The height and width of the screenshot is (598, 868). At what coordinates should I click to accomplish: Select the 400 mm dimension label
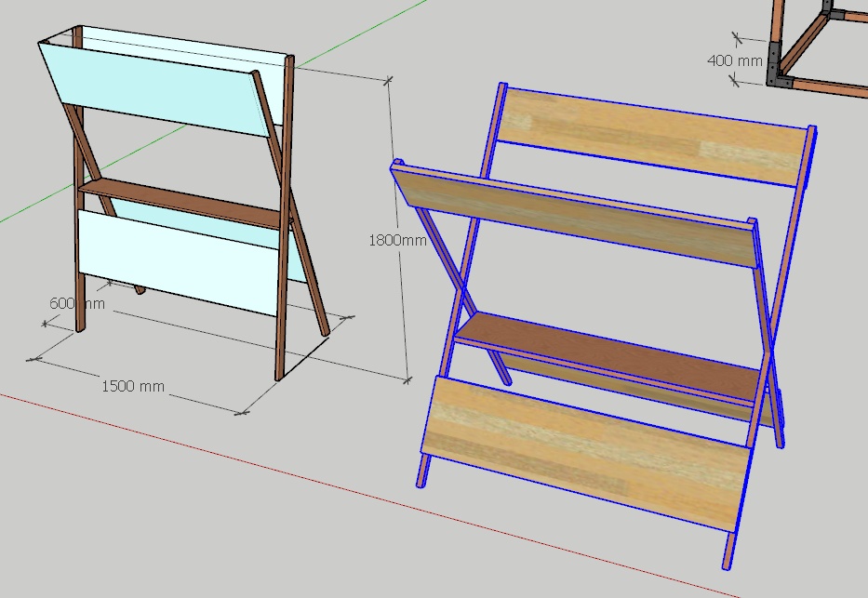point(734,60)
